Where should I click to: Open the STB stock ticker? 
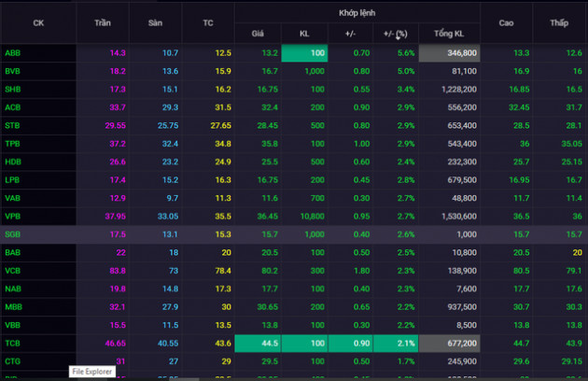click(x=12, y=125)
